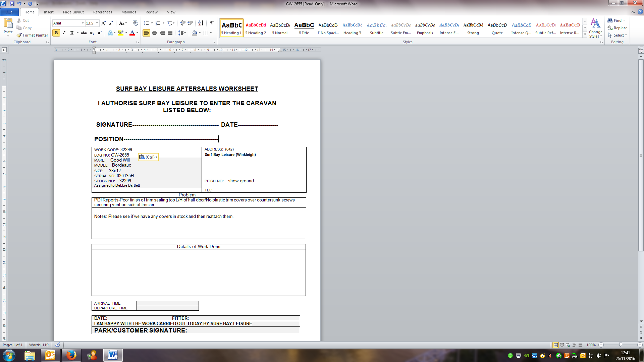Click the Grow Font icon
This screenshot has height=362, width=644.
(103, 23)
